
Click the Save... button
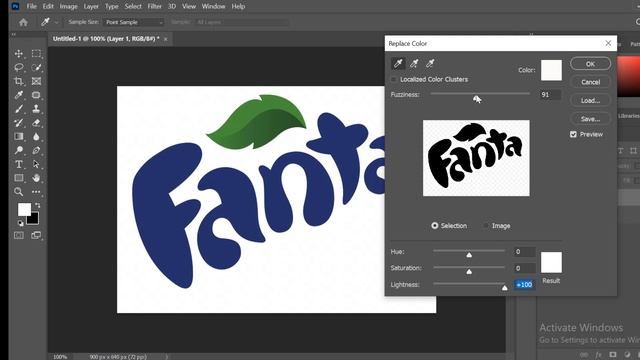[590, 119]
